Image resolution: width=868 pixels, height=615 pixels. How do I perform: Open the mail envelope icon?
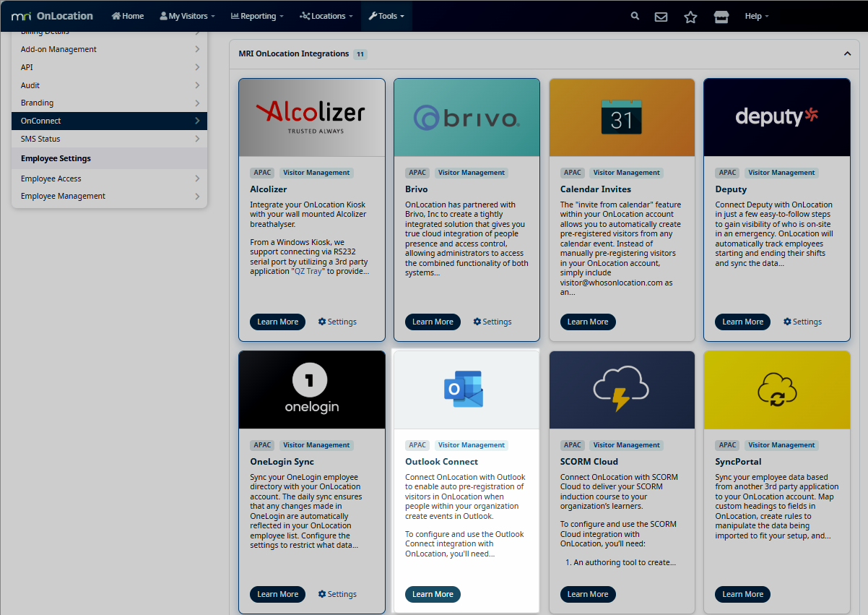661,17
